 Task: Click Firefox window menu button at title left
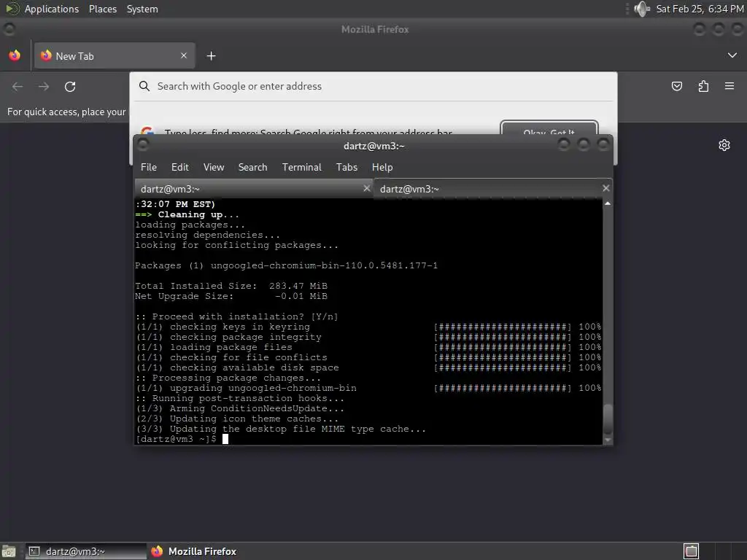[9, 29]
